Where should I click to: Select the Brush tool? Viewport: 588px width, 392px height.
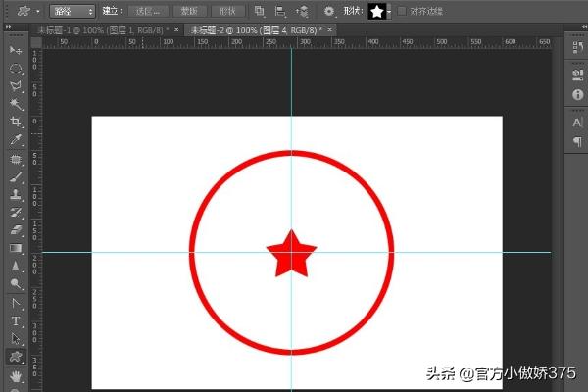click(x=16, y=177)
